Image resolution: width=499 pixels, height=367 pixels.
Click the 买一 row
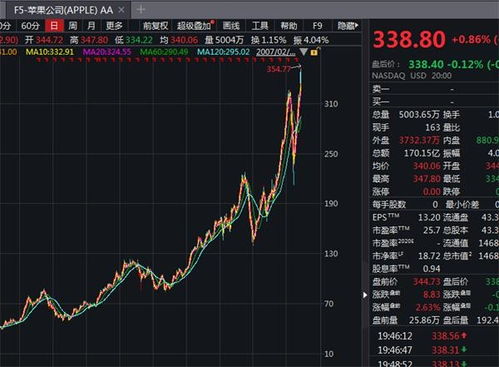click(x=434, y=102)
